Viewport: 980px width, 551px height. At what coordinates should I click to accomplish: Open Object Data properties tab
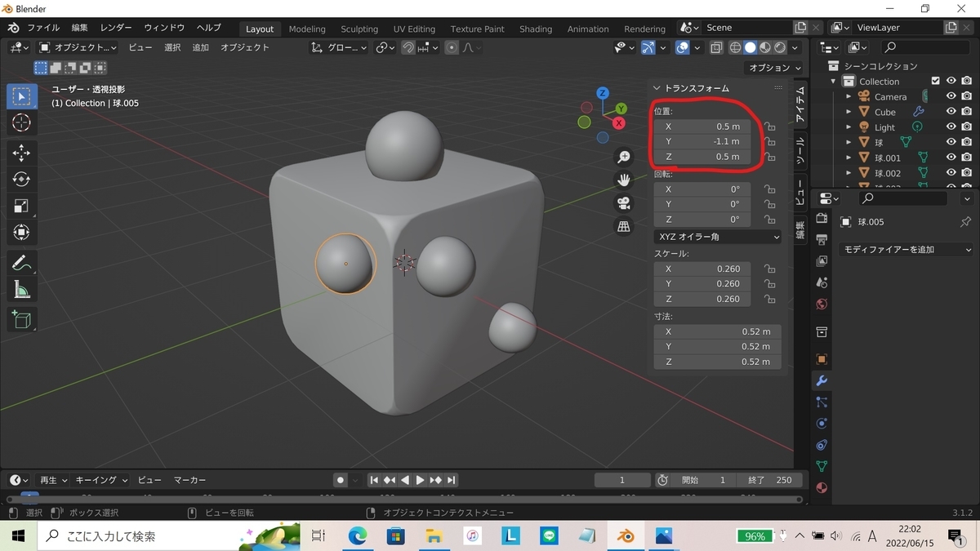click(822, 466)
